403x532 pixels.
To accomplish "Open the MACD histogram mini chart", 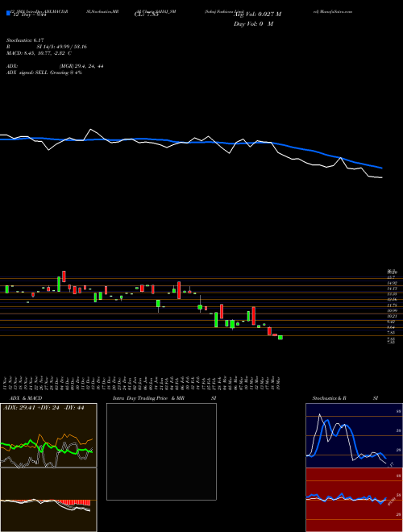I will click(48, 500).
